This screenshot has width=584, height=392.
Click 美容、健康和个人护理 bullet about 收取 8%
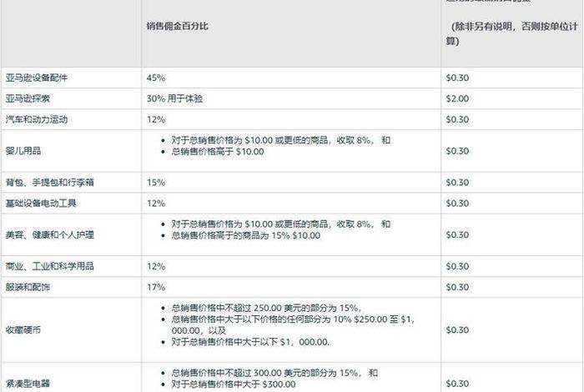click(281, 224)
